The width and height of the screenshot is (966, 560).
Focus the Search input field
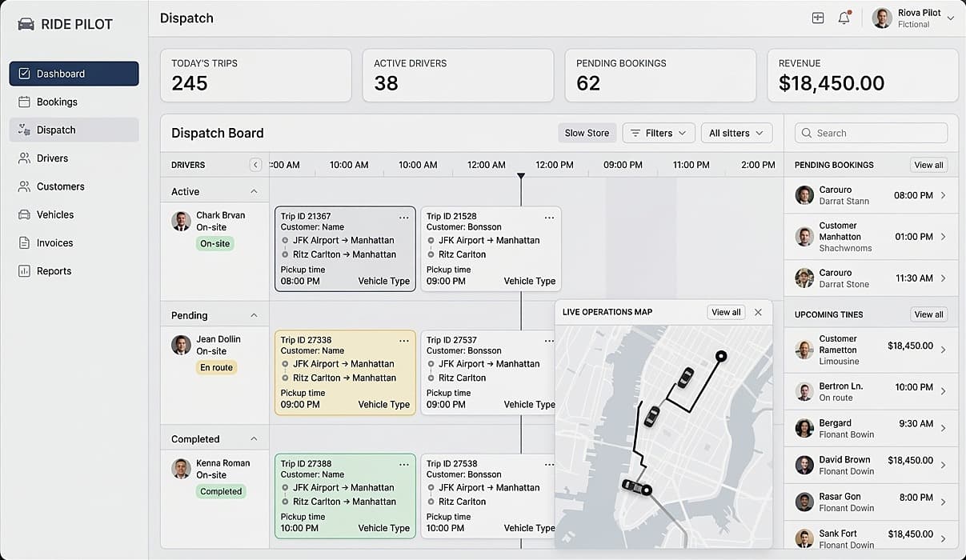click(871, 133)
